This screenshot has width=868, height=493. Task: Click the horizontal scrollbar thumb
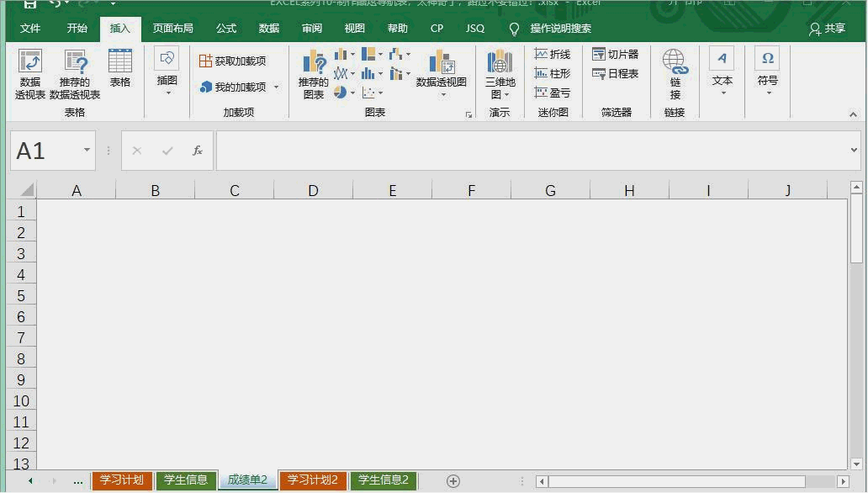coord(676,481)
